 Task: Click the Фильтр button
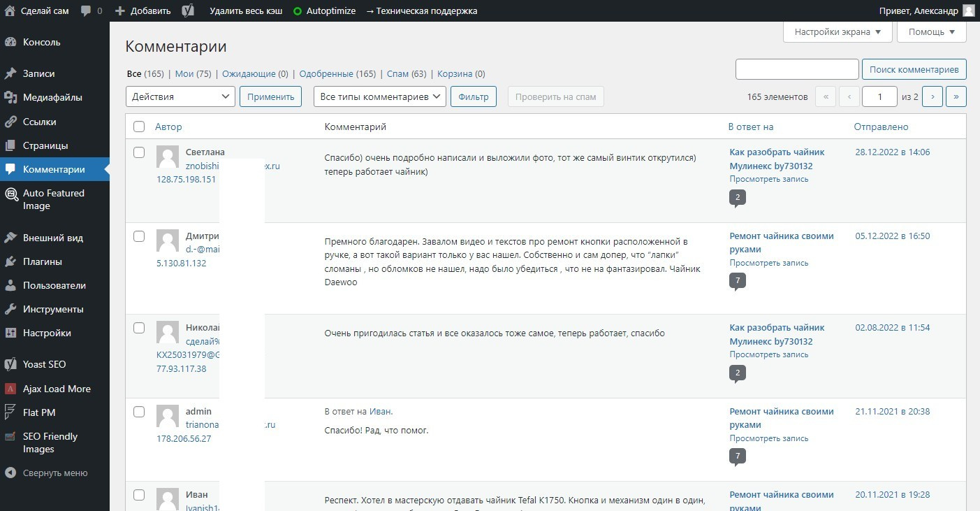[x=473, y=96]
